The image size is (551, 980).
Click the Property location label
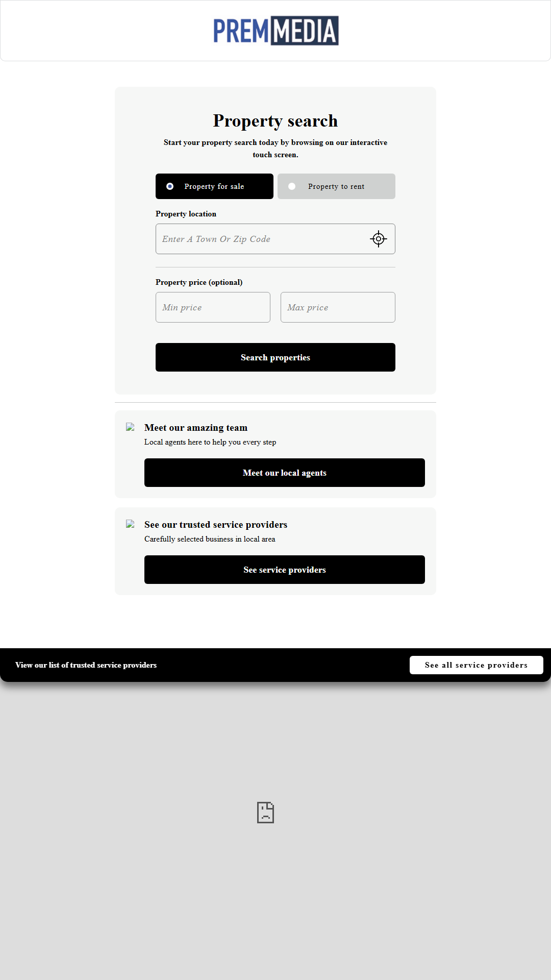click(186, 214)
